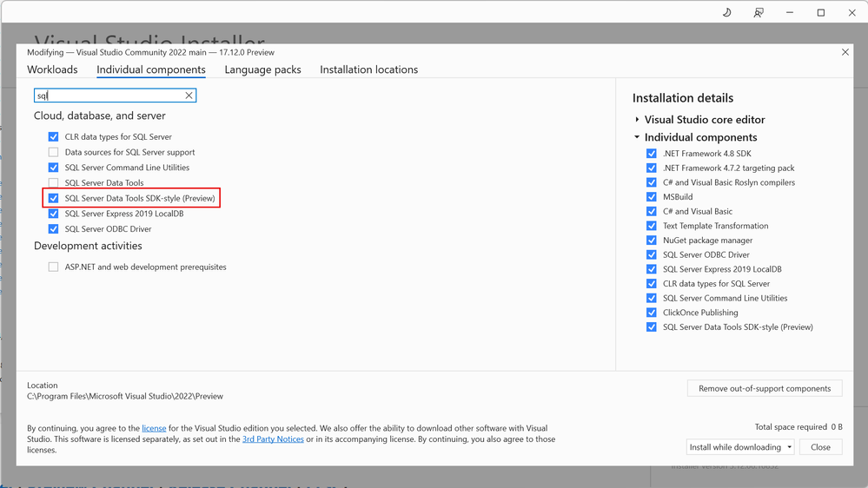Uncheck .NET Framework 4.7.2 targeting pack
The image size is (868, 488).
(652, 168)
